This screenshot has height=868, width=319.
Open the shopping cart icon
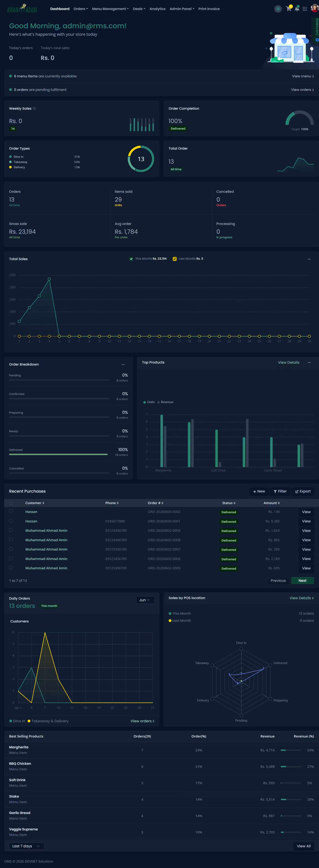pos(289,9)
